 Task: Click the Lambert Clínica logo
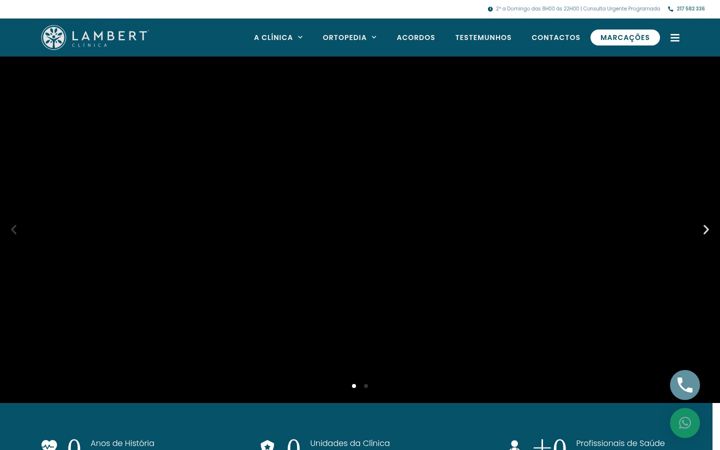pos(94,37)
